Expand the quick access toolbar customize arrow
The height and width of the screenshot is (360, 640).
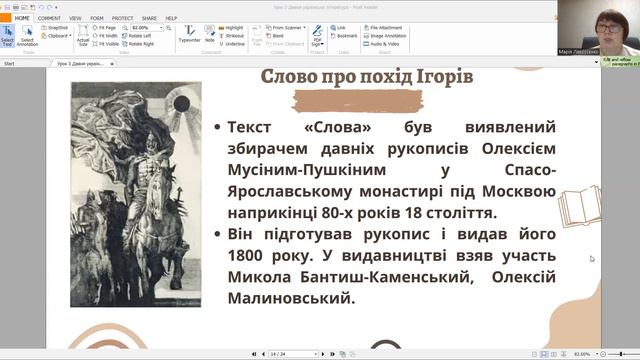(x=56, y=7)
